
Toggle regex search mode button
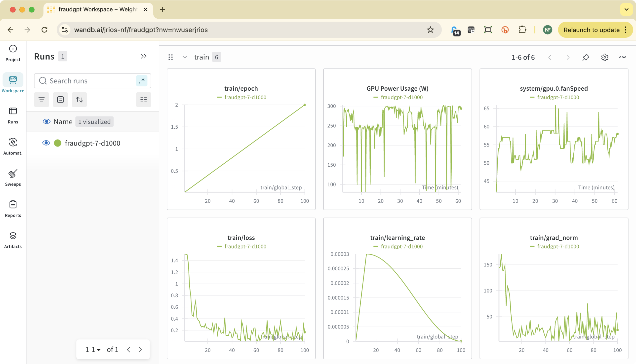[x=142, y=81]
